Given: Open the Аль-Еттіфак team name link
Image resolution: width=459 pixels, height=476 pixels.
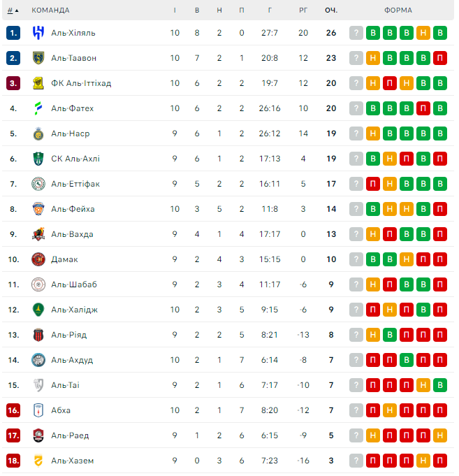Looking at the screenshot, I should tap(75, 184).
